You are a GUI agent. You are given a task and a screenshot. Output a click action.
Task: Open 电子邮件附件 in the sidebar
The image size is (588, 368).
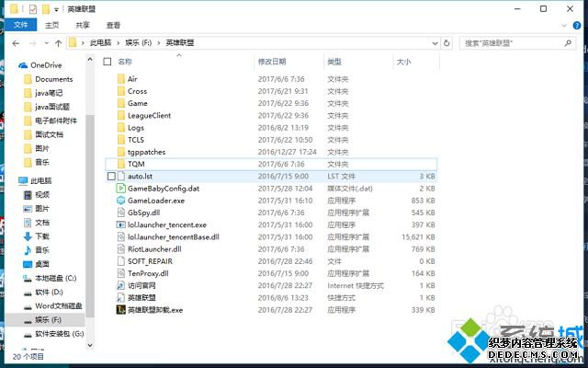(56, 121)
